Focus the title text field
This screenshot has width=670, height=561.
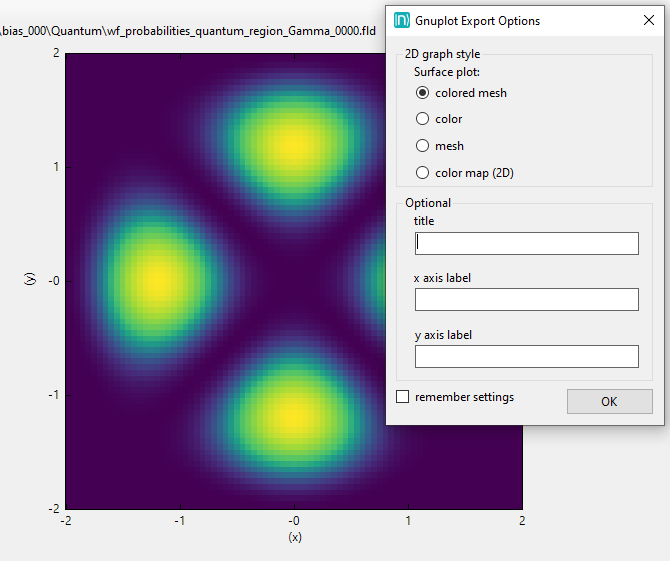[526, 243]
